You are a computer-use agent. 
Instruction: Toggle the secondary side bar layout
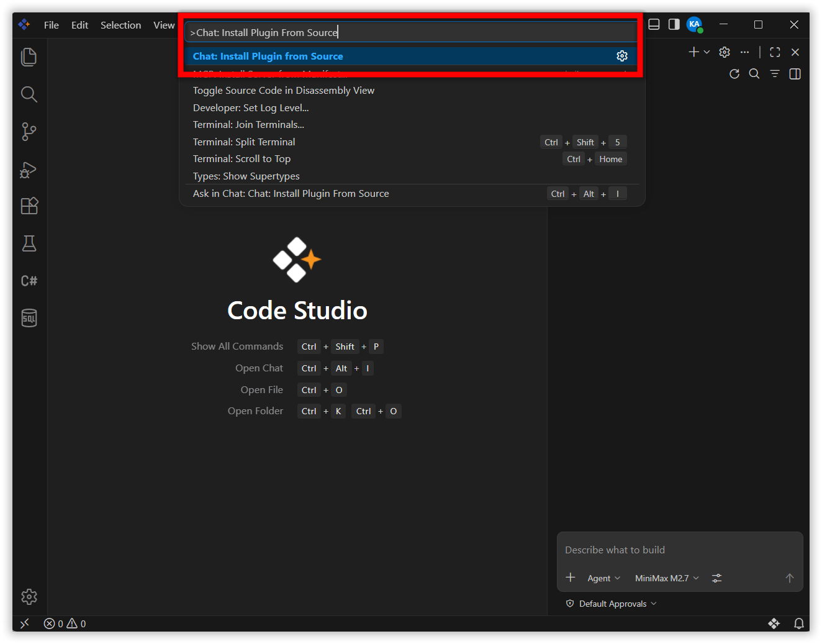pos(674,24)
